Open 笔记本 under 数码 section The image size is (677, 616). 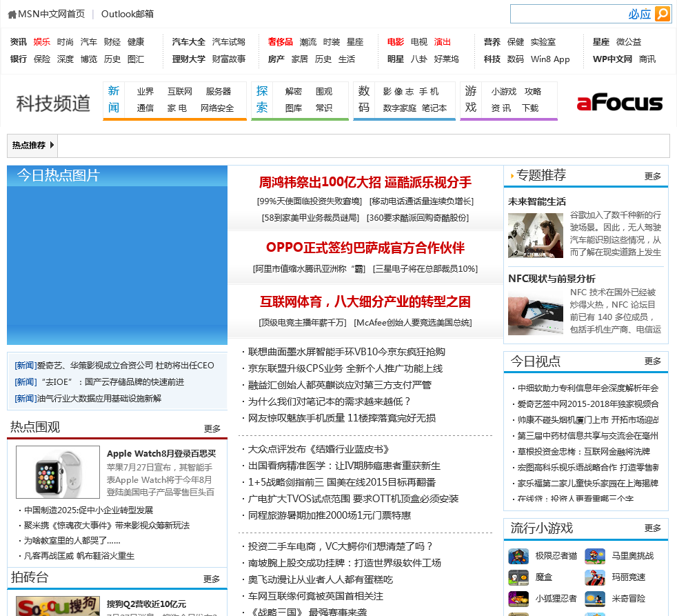tap(434, 108)
